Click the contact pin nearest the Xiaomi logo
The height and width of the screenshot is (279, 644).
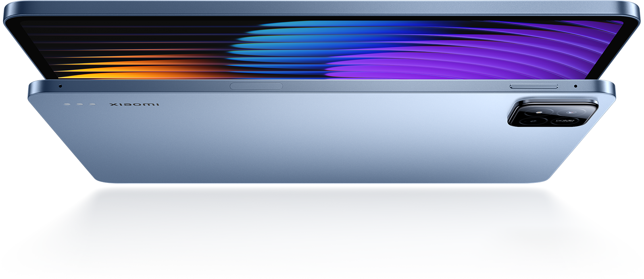[92, 105]
